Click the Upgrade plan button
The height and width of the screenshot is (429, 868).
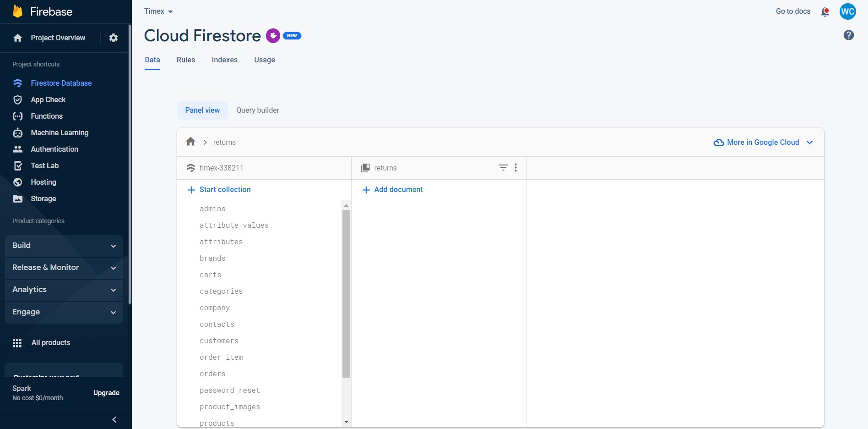click(106, 393)
